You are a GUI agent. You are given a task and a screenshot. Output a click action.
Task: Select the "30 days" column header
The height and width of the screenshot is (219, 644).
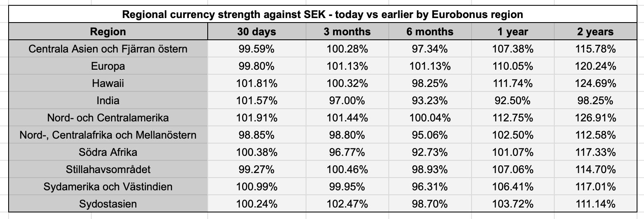coord(256,32)
